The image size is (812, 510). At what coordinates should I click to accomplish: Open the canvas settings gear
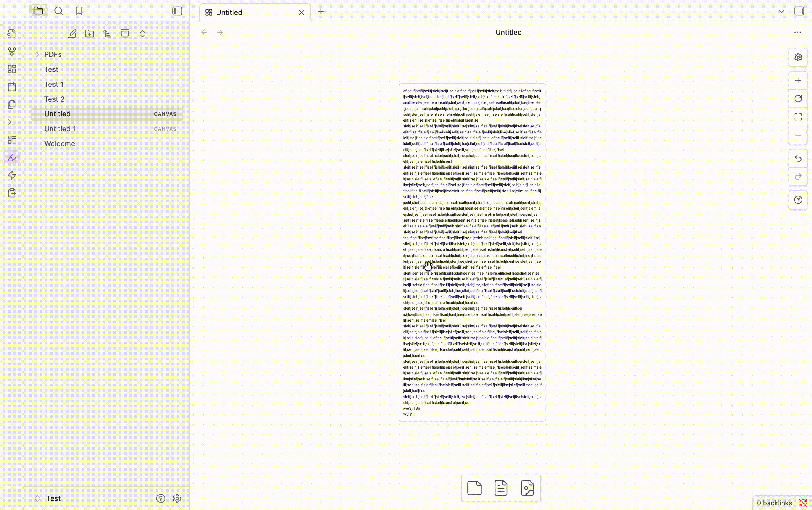coord(798,57)
